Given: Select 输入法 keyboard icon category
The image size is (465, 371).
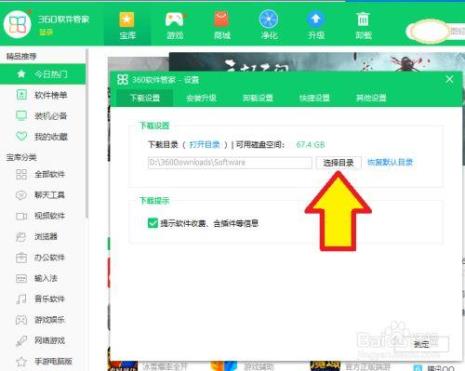Looking at the screenshot, I should (x=21, y=278).
